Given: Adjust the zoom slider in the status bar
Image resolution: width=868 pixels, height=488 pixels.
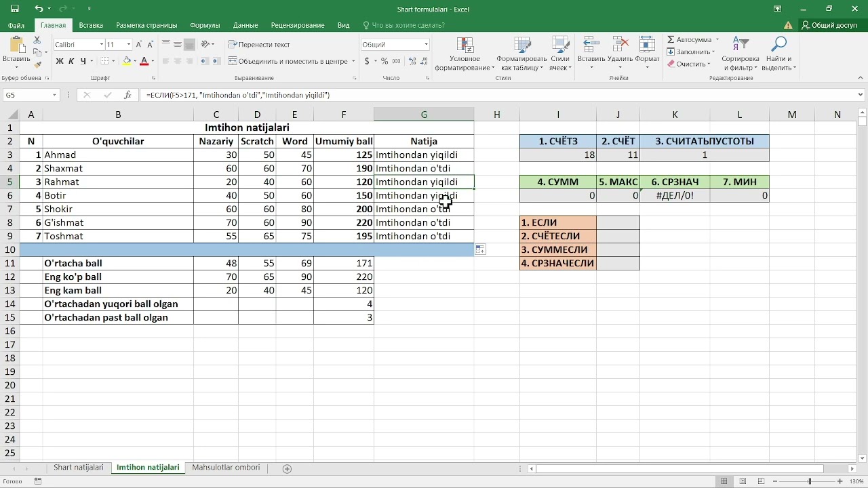Looking at the screenshot, I should coord(809,481).
